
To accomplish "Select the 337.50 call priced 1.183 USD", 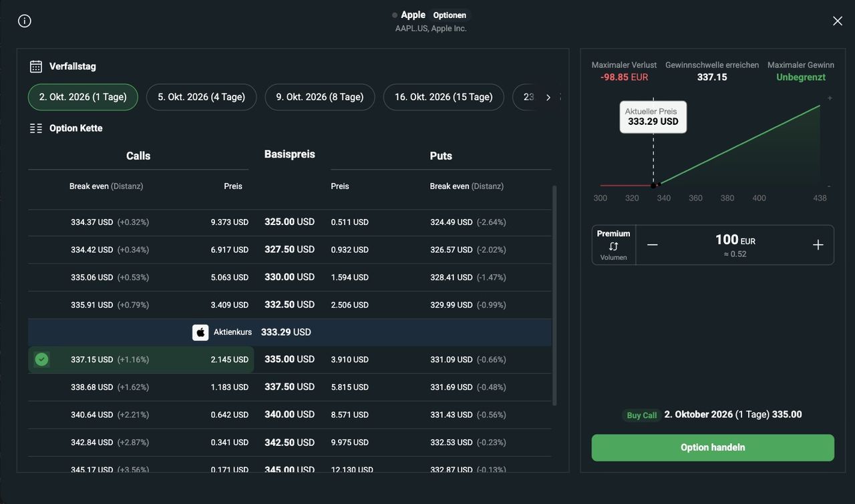I will click(x=141, y=387).
